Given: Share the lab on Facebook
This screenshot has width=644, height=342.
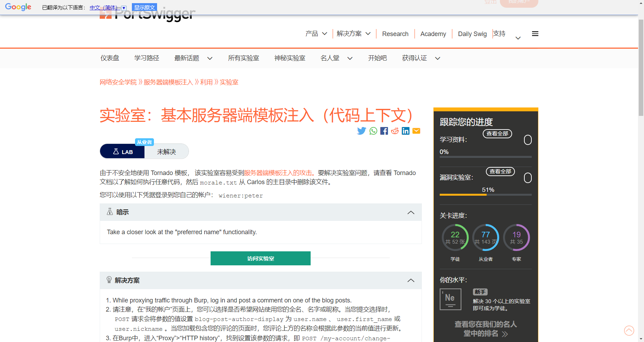Looking at the screenshot, I should [384, 131].
